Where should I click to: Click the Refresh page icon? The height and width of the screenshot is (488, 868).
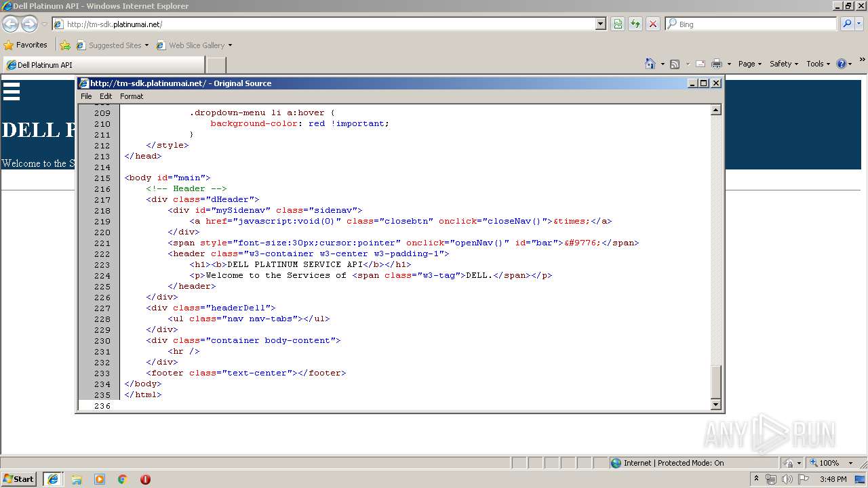635,24
